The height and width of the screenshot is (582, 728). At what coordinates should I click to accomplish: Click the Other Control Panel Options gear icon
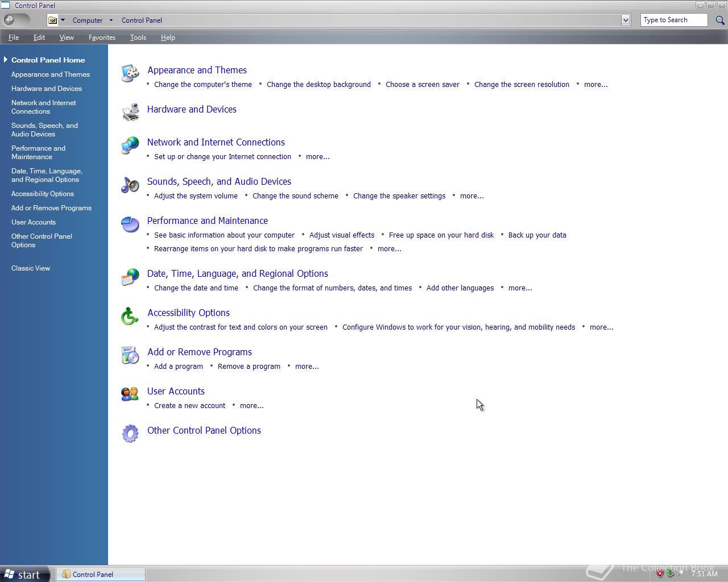click(x=130, y=433)
